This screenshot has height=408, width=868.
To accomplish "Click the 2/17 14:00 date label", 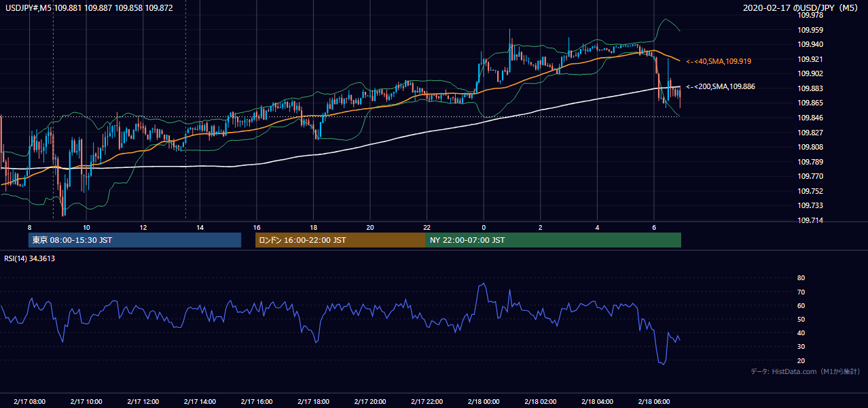I will (199, 402).
